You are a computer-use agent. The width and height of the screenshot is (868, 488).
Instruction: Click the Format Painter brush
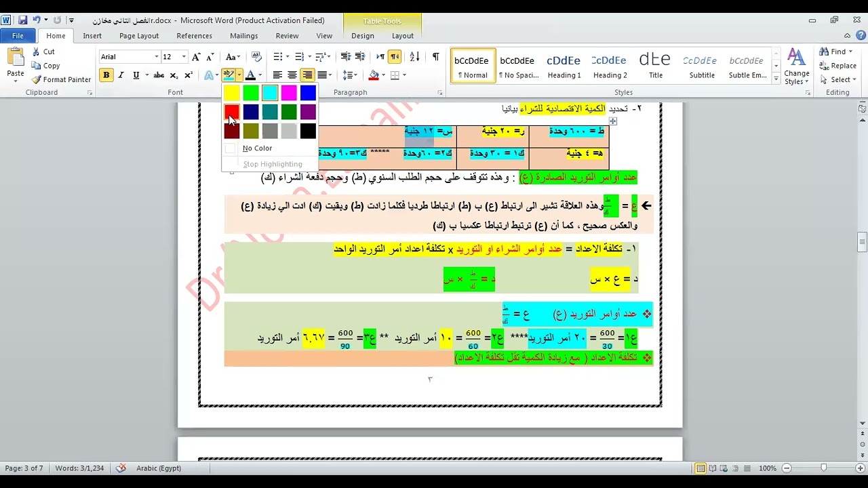click(x=36, y=79)
